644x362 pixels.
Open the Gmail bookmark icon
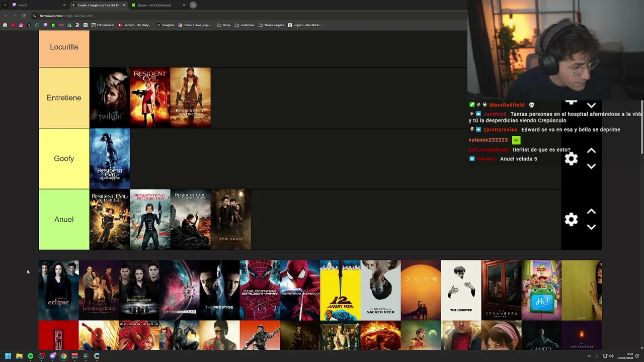(x=61, y=25)
